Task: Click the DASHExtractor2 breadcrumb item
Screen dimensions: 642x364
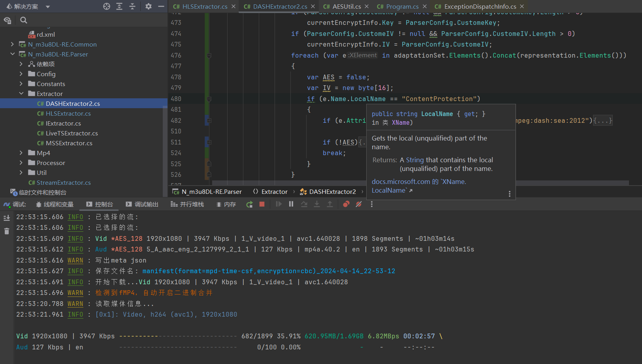Action: (332, 191)
